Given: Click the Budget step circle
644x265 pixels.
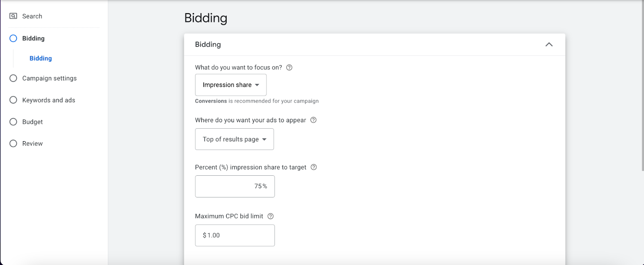Looking at the screenshot, I should point(13,122).
